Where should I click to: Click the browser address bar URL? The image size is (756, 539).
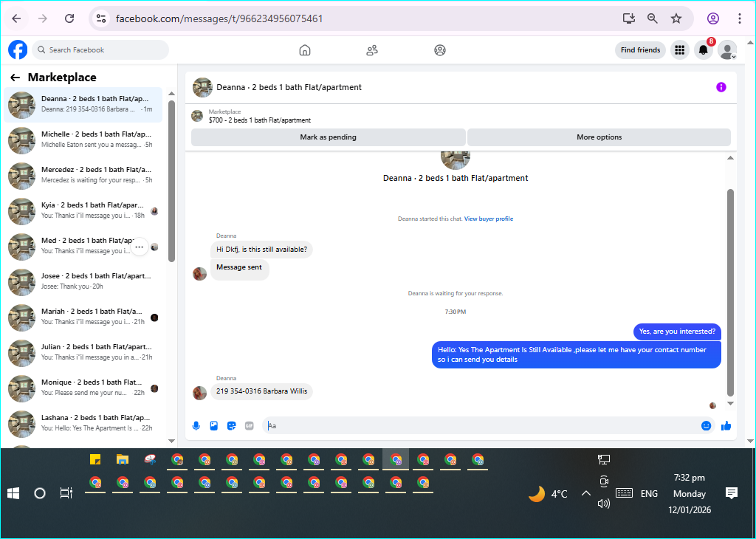point(219,18)
